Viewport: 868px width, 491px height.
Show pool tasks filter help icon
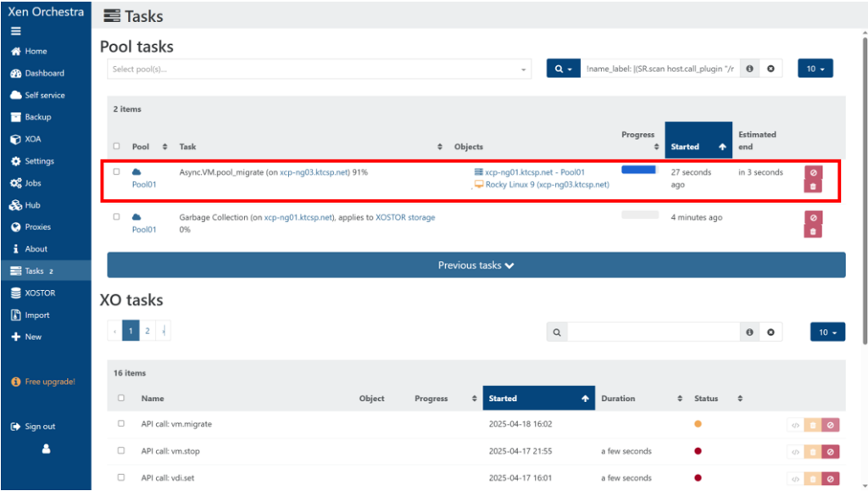pyautogui.click(x=749, y=69)
